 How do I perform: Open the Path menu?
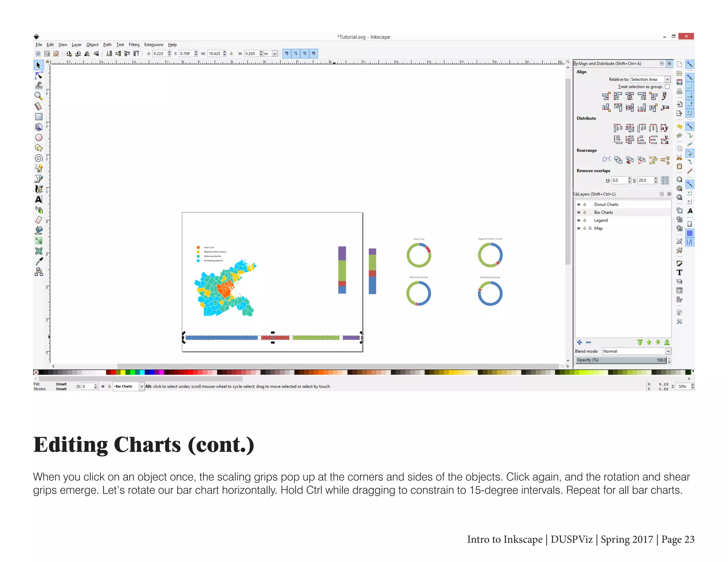pyautogui.click(x=107, y=45)
